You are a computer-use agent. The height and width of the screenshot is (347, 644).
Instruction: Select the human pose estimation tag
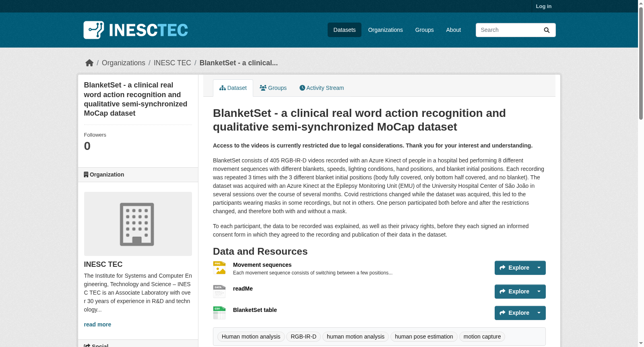pyautogui.click(x=424, y=337)
